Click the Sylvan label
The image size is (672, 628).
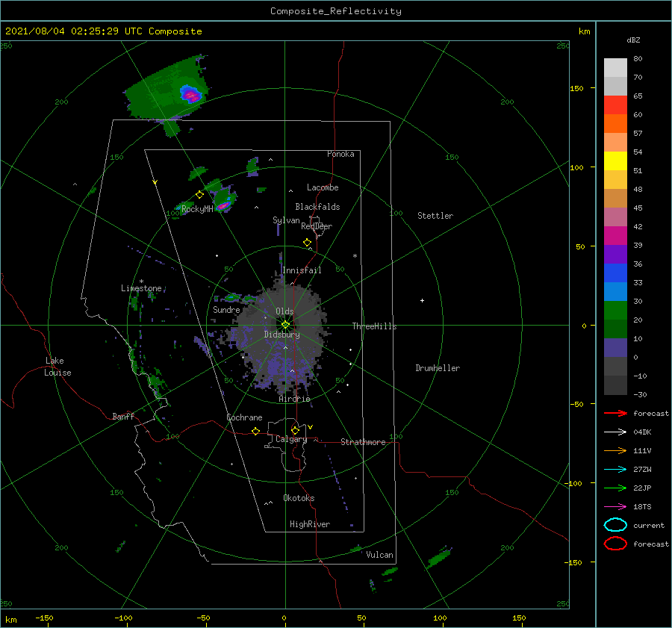(x=286, y=220)
